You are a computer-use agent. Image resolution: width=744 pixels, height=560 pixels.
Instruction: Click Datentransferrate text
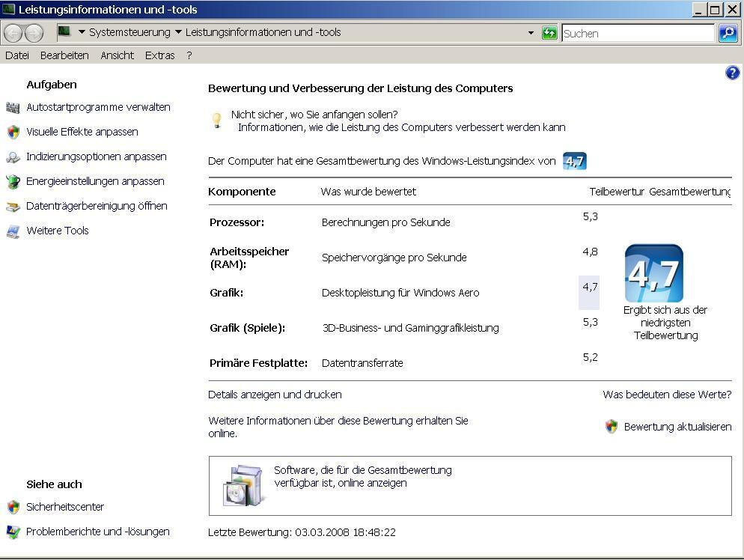(362, 363)
